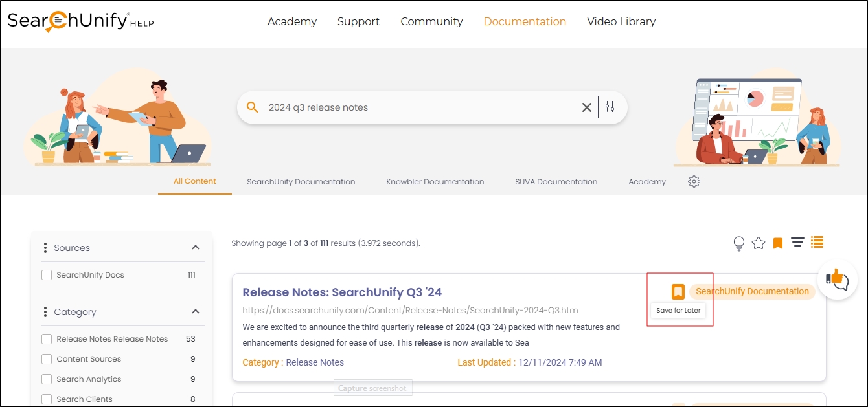Clear the search query with the X icon
The width and height of the screenshot is (868, 407).
586,107
